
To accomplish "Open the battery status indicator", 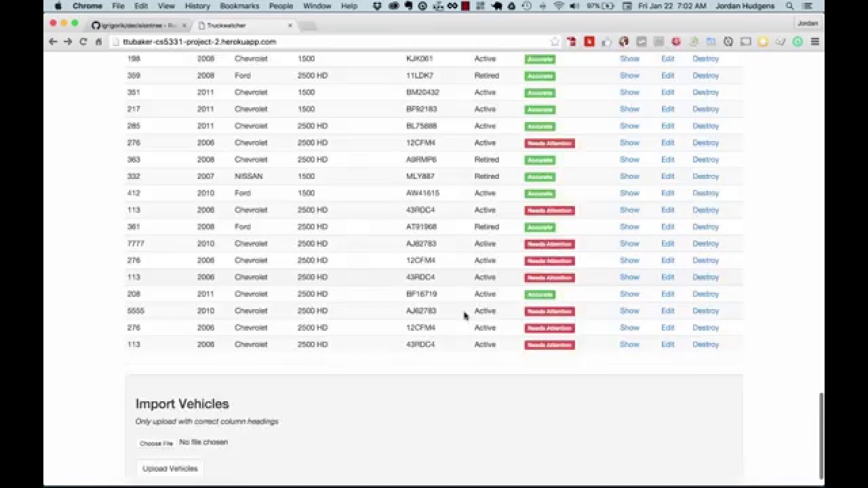I will 601,6.
